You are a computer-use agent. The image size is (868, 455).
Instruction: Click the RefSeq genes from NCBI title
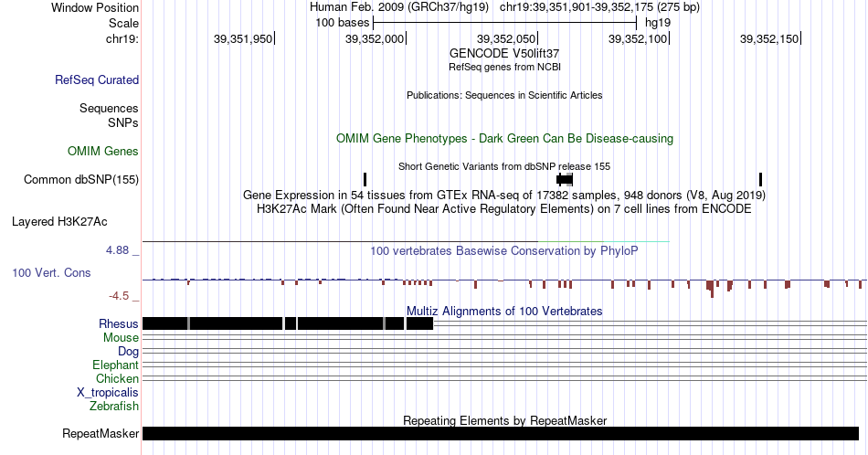[x=504, y=67]
